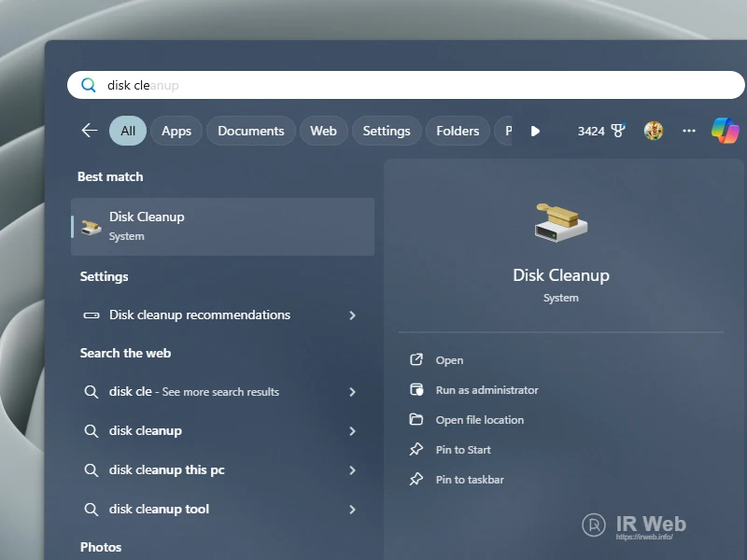Click the large Disk Cleanup icon in the details pane
Image resolution: width=747 pixels, height=560 pixels.
560,223
